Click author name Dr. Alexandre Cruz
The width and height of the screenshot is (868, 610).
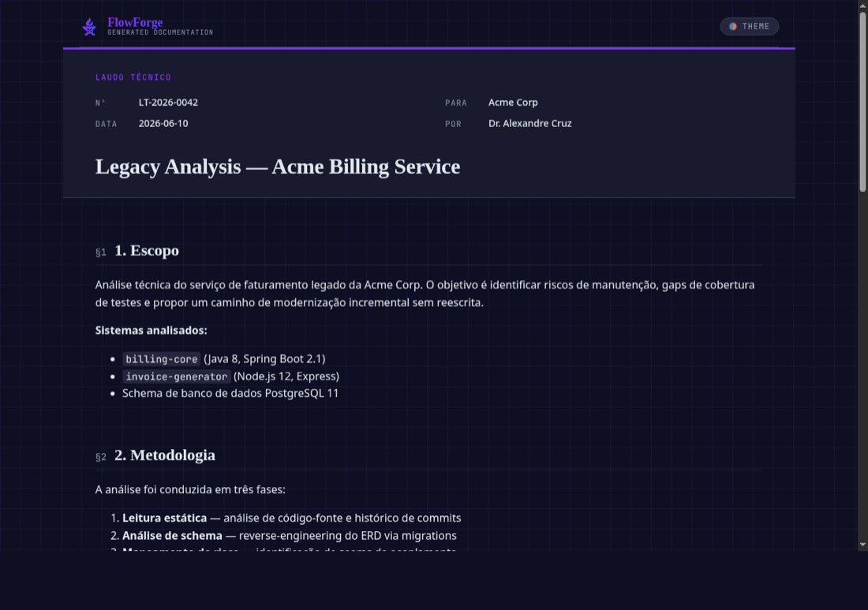(529, 123)
